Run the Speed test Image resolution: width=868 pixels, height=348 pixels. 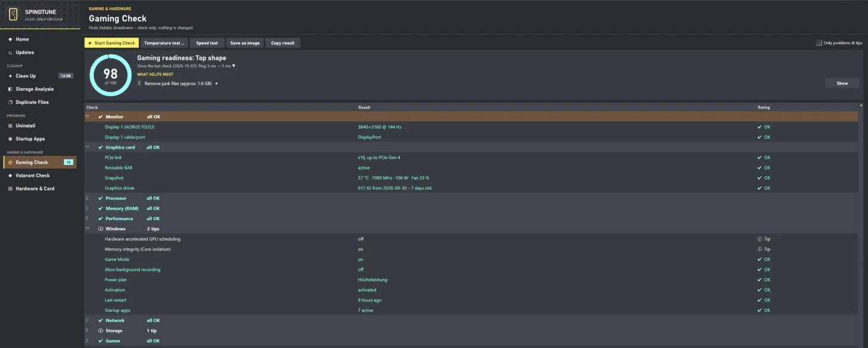click(x=207, y=43)
